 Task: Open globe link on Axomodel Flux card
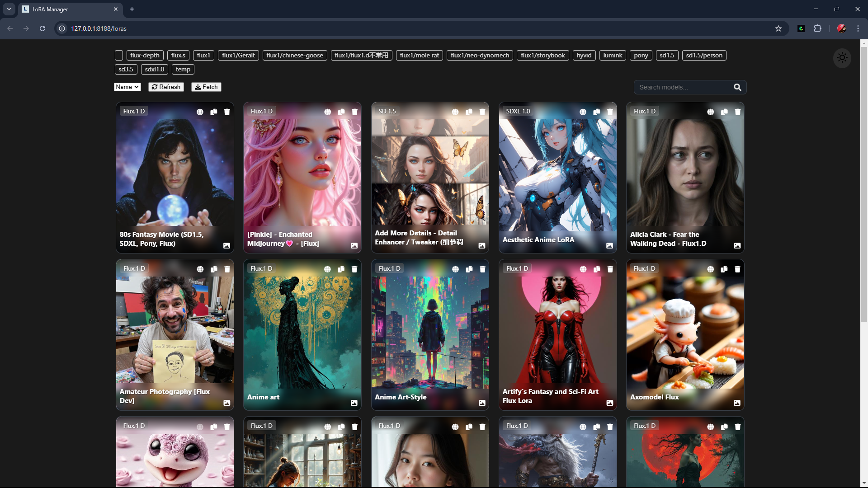(x=710, y=269)
